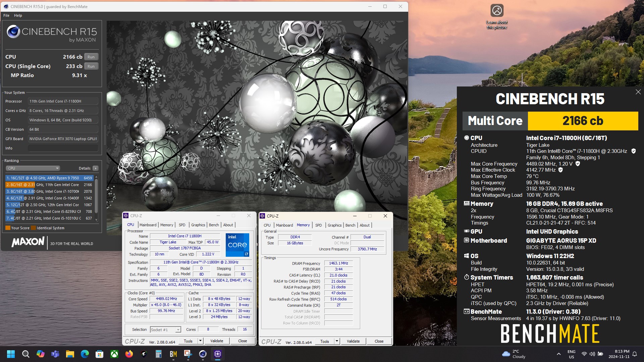Select CPU tab in Memory CPU-Z window

point(267,225)
